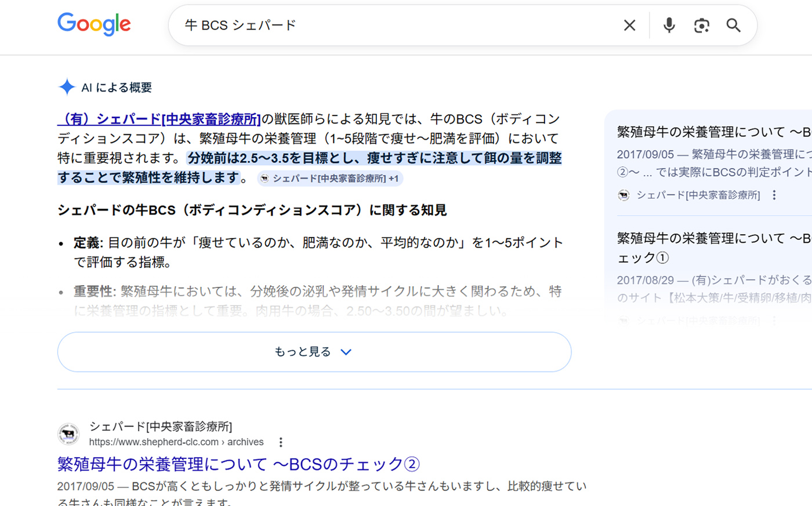
Task: Click the Shepherd favicon beside search result
Action: click(x=68, y=434)
